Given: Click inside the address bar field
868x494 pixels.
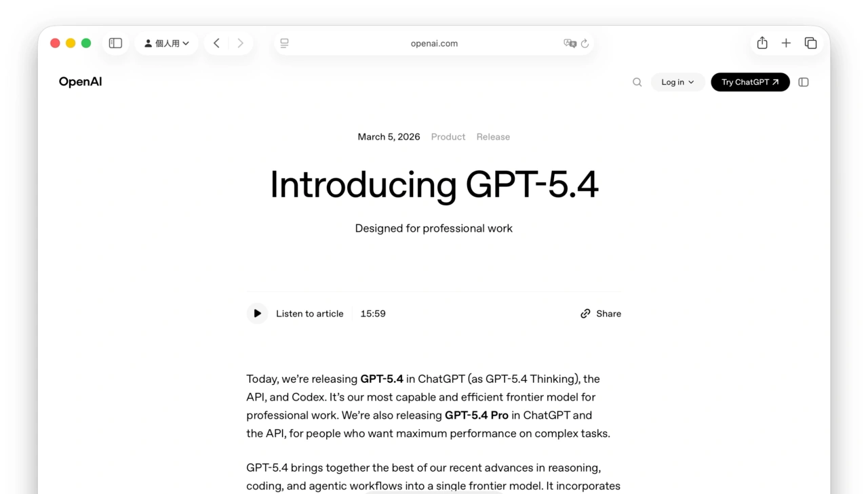Looking at the screenshot, I should (x=434, y=43).
